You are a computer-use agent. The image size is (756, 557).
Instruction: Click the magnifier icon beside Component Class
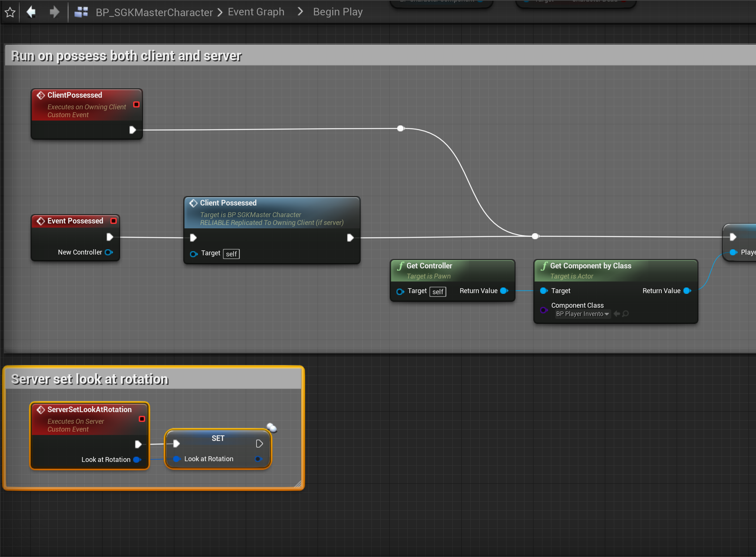tap(625, 314)
